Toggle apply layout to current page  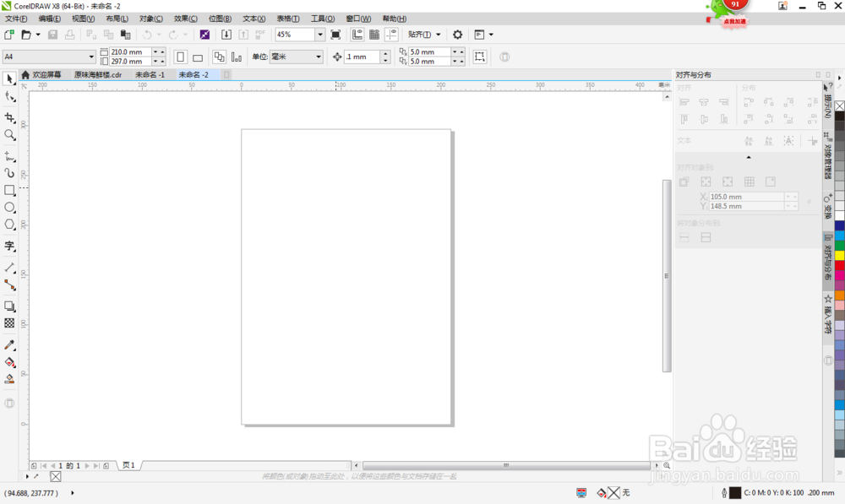pos(236,57)
